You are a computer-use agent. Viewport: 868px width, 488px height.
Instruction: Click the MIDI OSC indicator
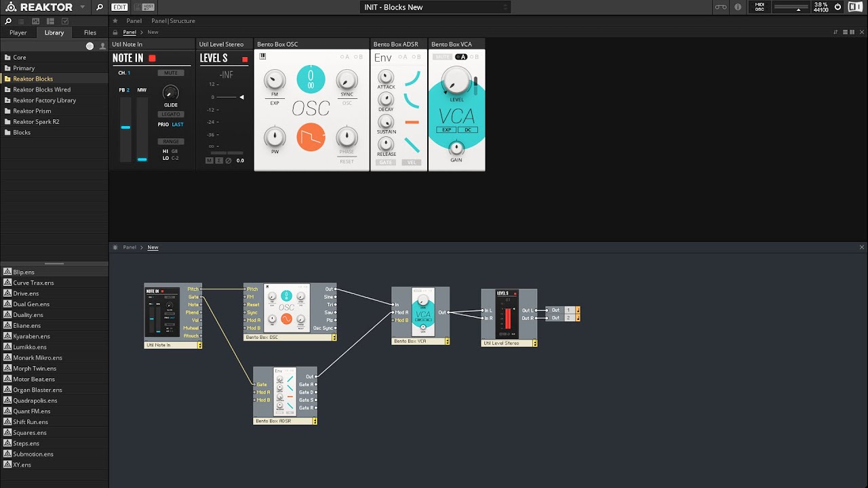[759, 7]
